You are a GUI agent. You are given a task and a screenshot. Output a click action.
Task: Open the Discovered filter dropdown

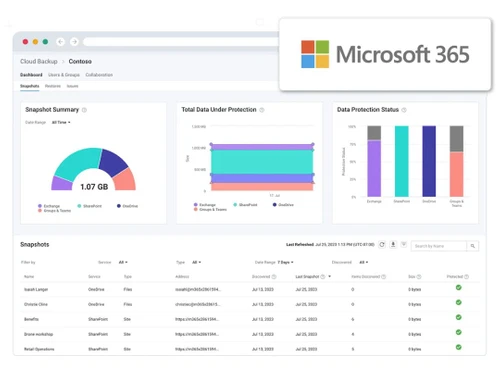(364, 263)
